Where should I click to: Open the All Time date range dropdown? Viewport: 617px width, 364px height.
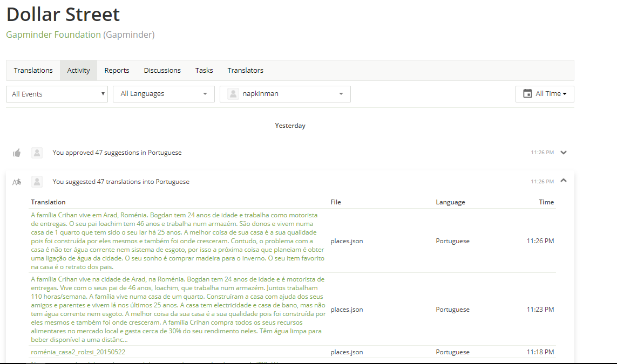pos(545,94)
